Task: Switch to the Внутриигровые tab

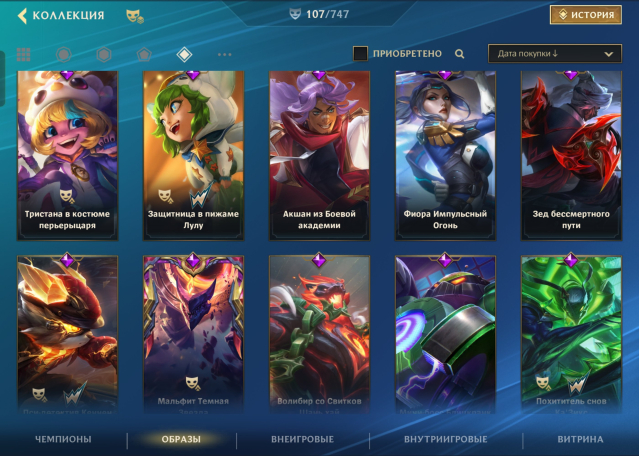Action: [x=445, y=439]
